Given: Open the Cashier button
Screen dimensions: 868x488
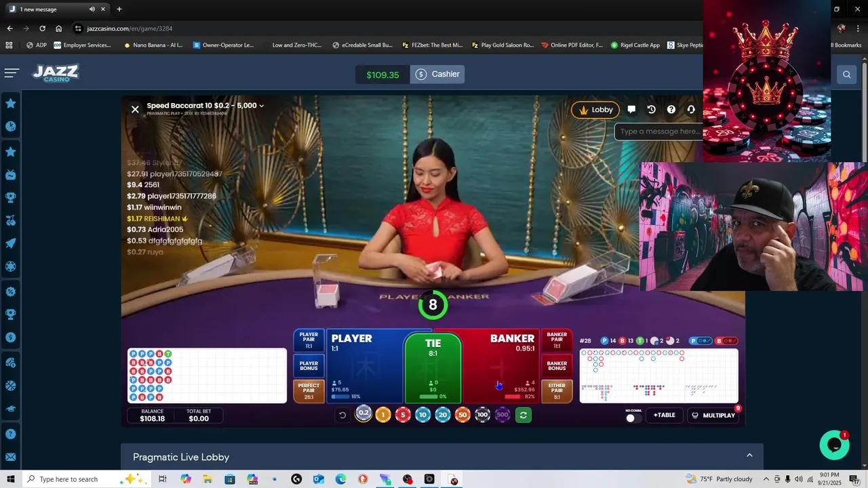Looking at the screenshot, I should 437,75.
